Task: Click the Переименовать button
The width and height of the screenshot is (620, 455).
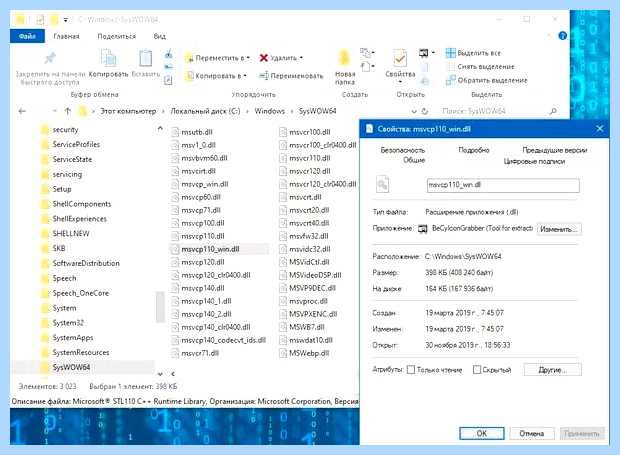Action: [x=291, y=76]
